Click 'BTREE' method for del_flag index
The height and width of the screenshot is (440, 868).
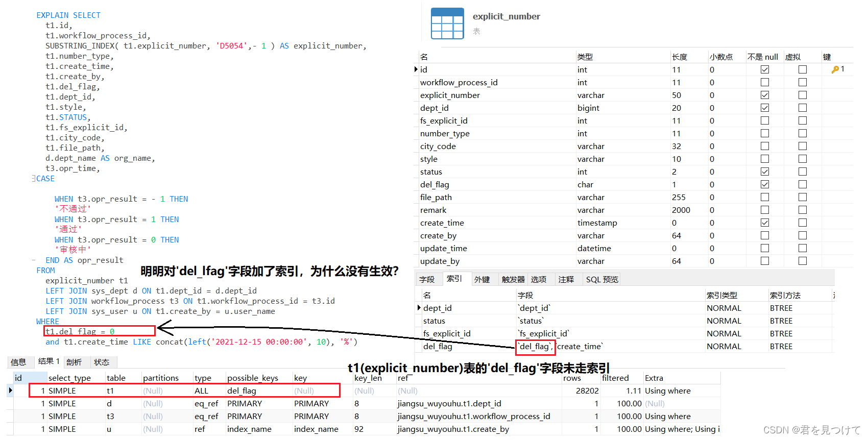[x=781, y=346]
